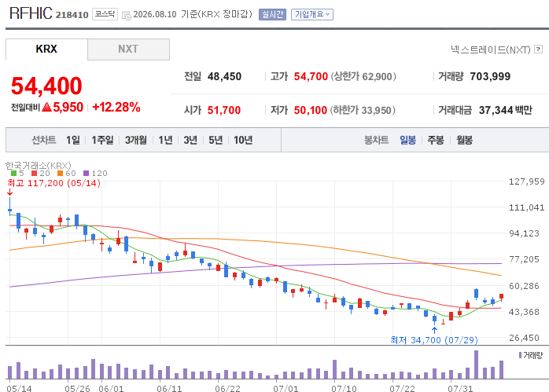Viewport: 549px width, 392px height.
Task: Click the 07/22 date axis label
Action: click(x=402, y=389)
